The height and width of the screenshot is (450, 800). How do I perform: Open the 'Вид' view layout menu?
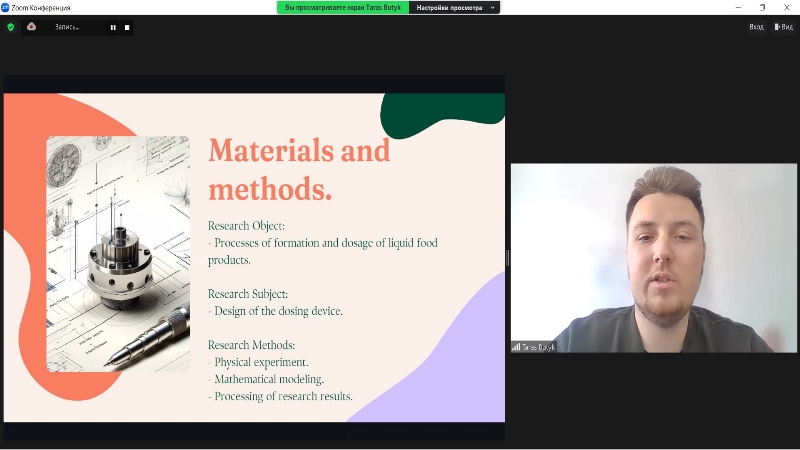[x=783, y=27]
